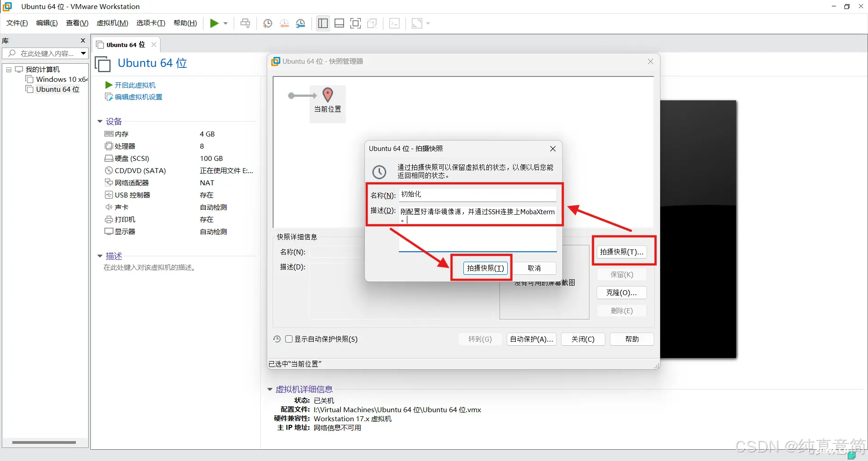
Task: Toggle the library sidebar view icon
Action: [x=323, y=24]
